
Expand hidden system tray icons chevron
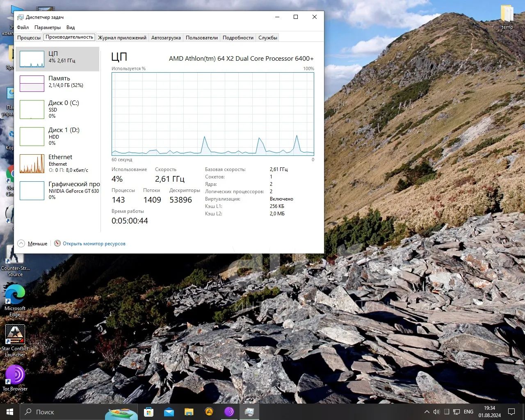(x=427, y=412)
